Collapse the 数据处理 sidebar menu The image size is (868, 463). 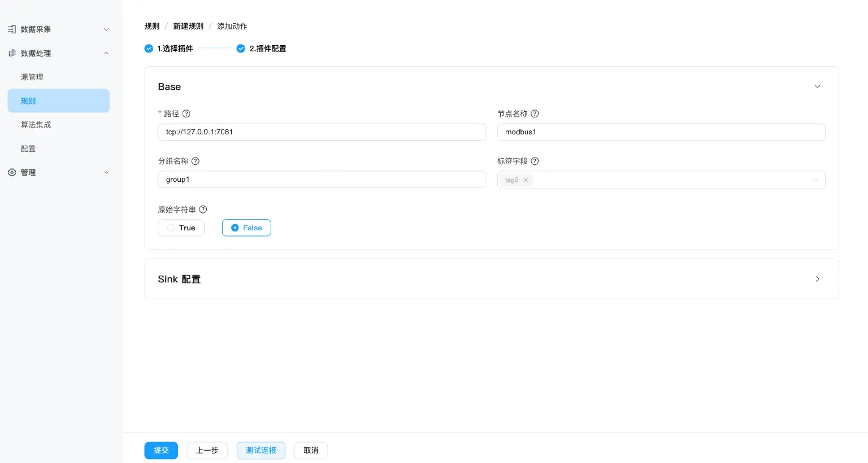click(106, 53)
